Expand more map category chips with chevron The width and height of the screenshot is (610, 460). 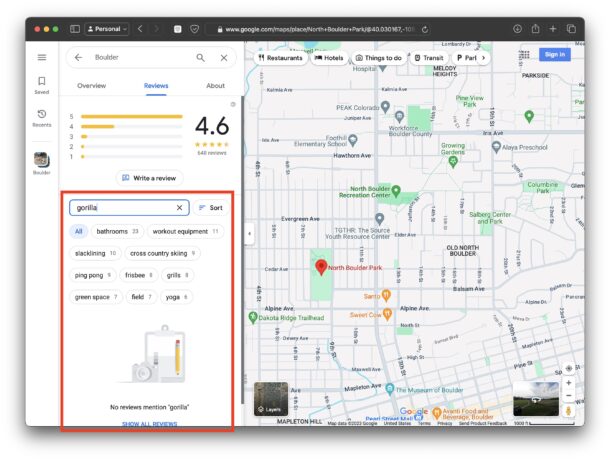click(x=484, y=58)
